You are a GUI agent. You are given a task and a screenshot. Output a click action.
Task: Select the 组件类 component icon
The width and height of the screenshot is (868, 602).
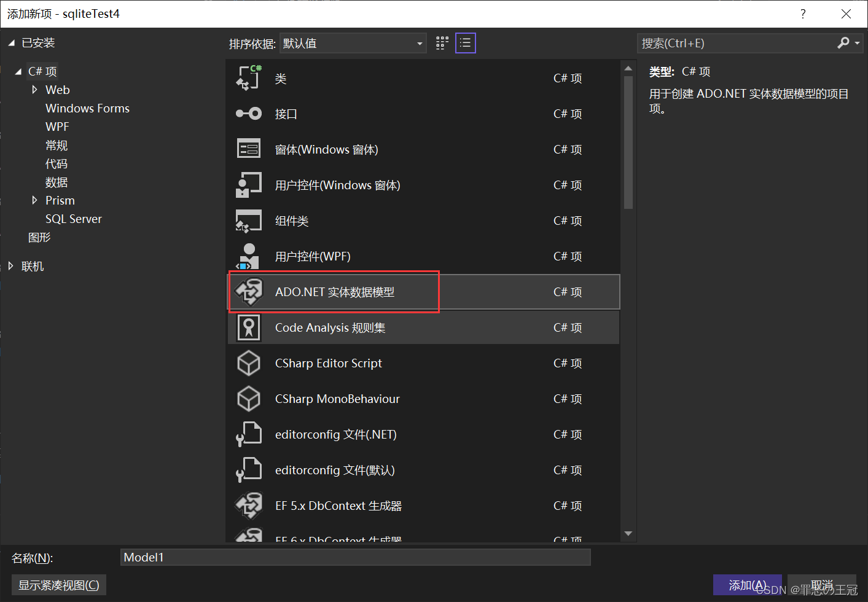pos(249,221)
